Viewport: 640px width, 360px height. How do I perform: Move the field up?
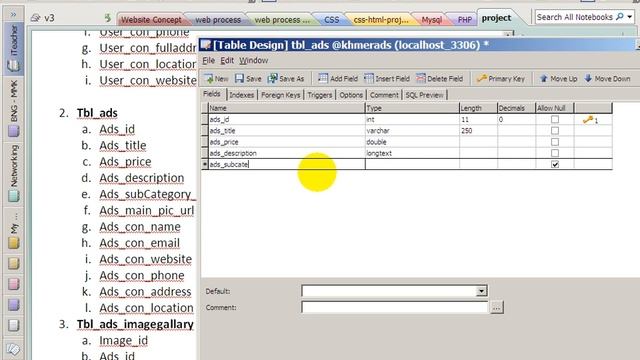558,78
